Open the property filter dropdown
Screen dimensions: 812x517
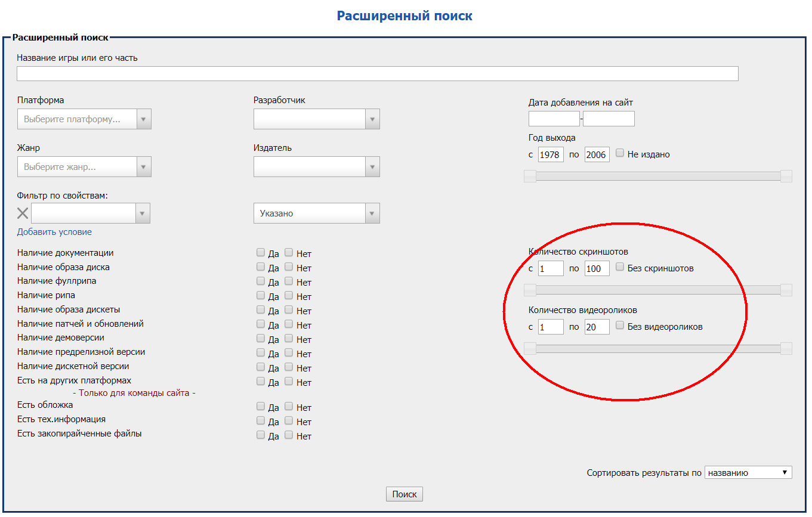91,213
